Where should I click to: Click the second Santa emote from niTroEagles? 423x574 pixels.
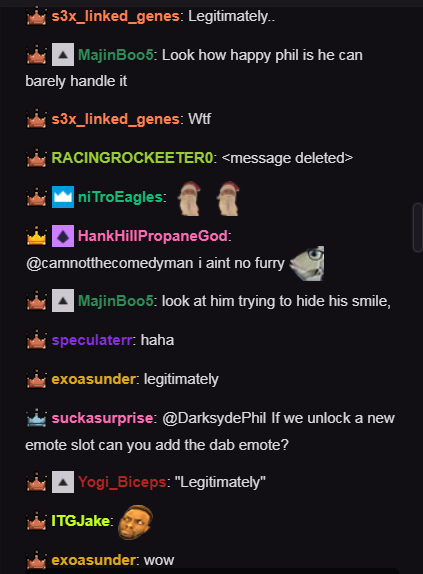tap(228, 198)
